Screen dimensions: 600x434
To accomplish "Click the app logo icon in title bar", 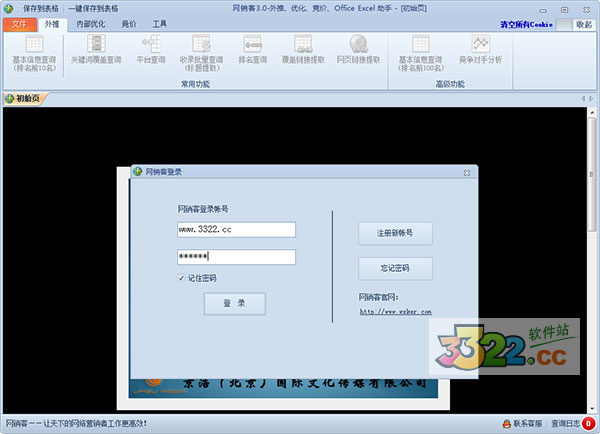I will click(x=9, y=8).
